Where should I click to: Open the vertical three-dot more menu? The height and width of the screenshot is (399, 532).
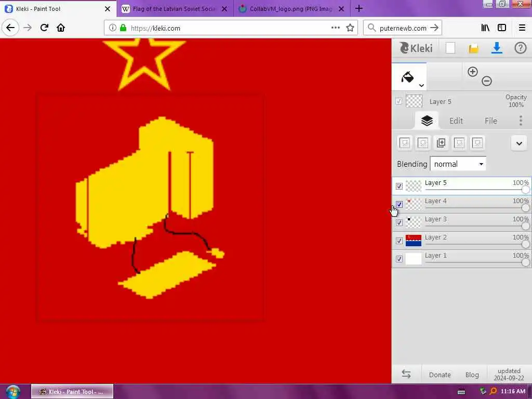[521, 121]
